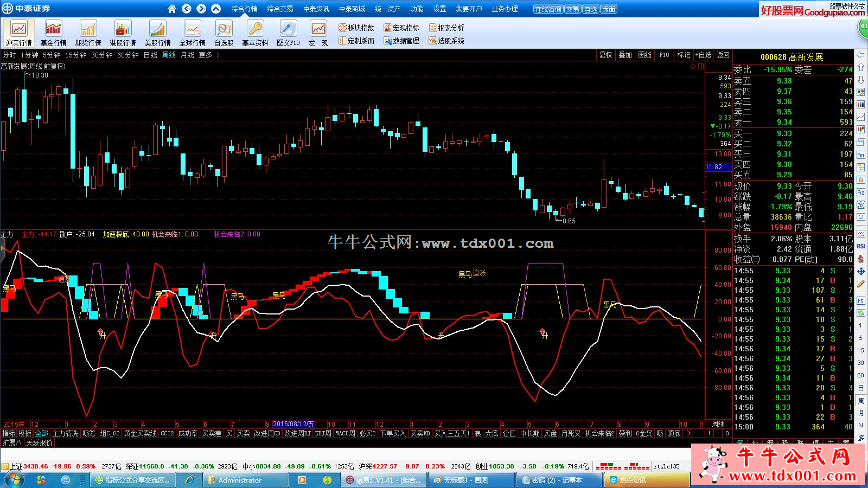Open 发现 discover icon

(x=318, y=33)
